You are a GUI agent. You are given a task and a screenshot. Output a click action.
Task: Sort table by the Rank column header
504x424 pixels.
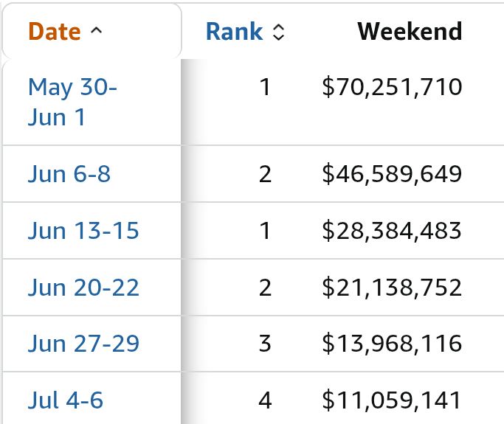[x=235, y=32]
